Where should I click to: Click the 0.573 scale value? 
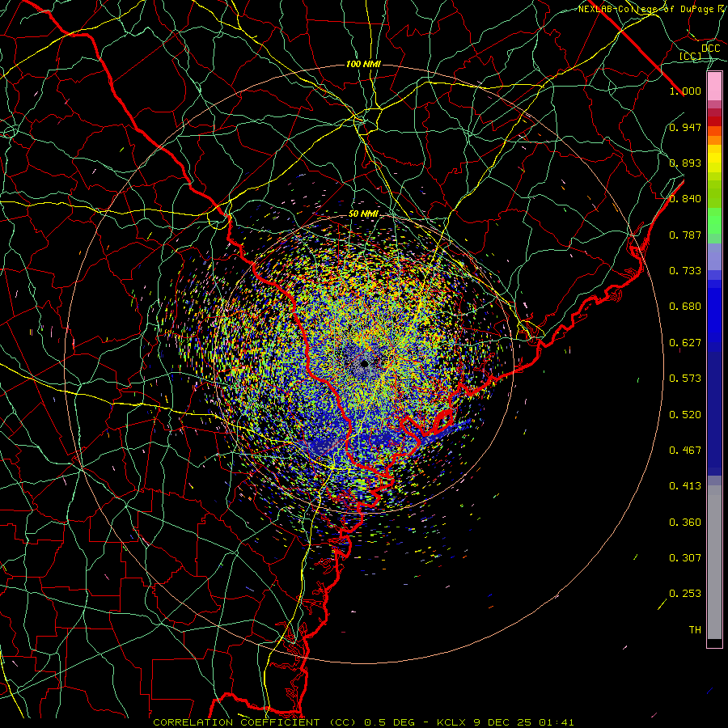(x=685, y=379)
